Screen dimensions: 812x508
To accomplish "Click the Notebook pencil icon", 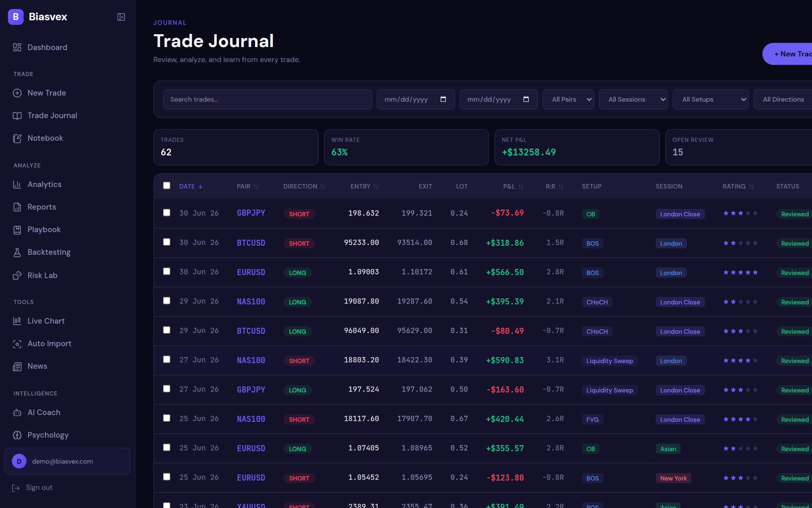I will pyautogui.click(x=17, y=138).
